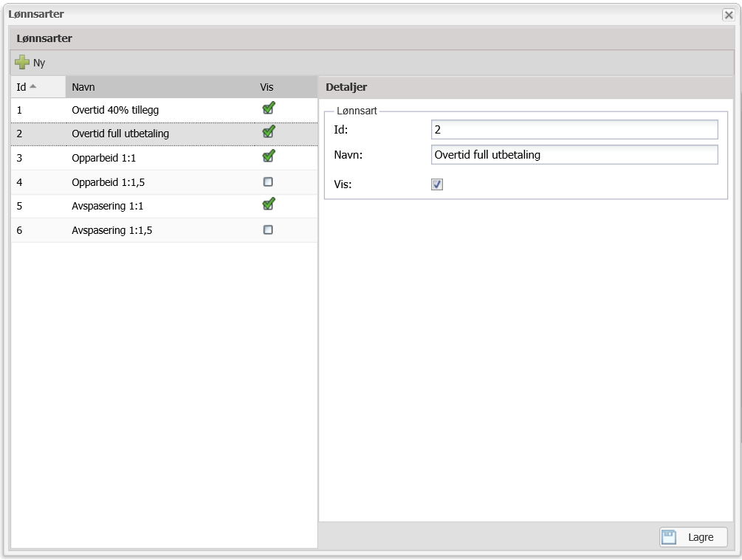The width and height of the screenshot is (742, 560).
Task: Sort list by Navn column header
Action: (x=83, y=87)
